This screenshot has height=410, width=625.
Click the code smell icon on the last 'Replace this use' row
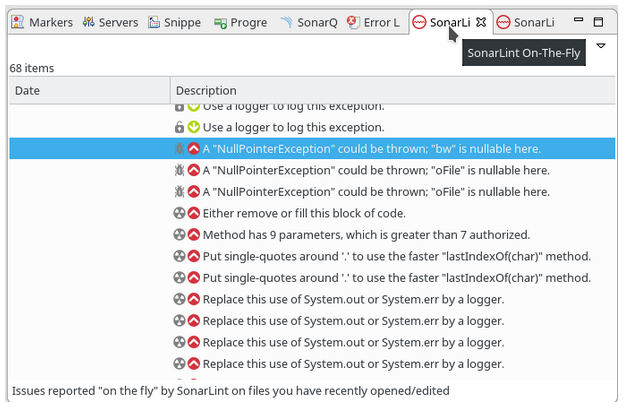coord(179,364)
